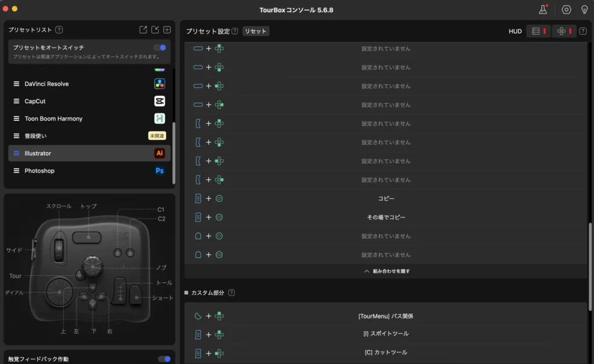Viewport: 594px width, 364px height.
Task: Open the TourBox コンソール menu bar title
Action: (297, 9)
